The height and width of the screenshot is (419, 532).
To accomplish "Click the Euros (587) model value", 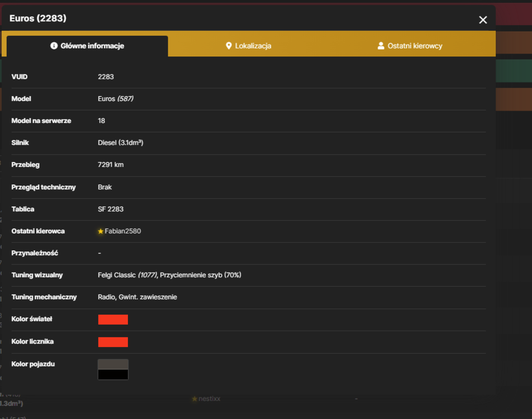I will click(115, 99).
